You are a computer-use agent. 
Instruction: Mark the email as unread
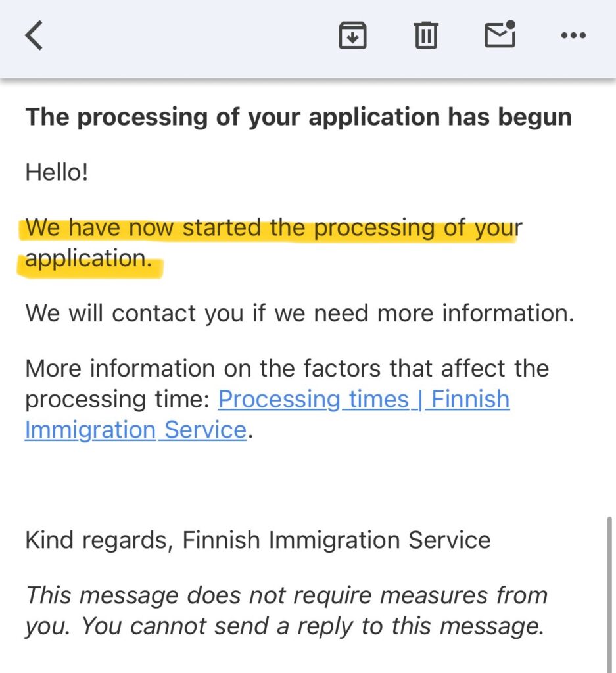[x=500, y=35]
